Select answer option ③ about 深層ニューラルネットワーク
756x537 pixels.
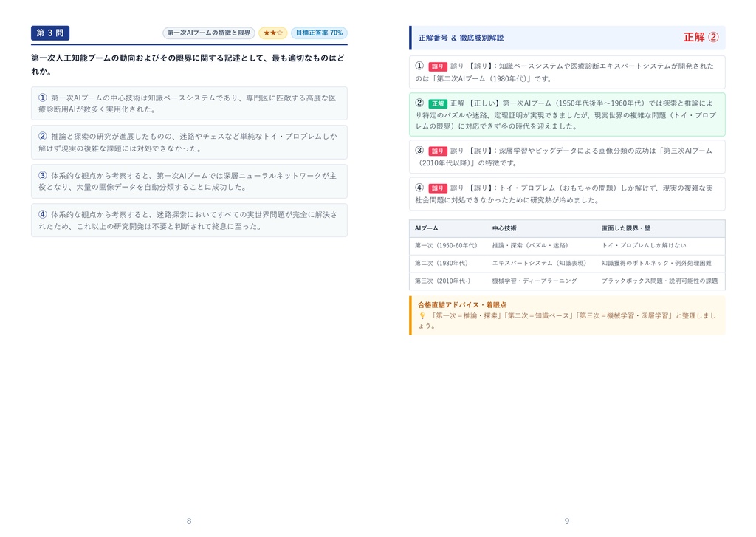(x=189, y=182)
